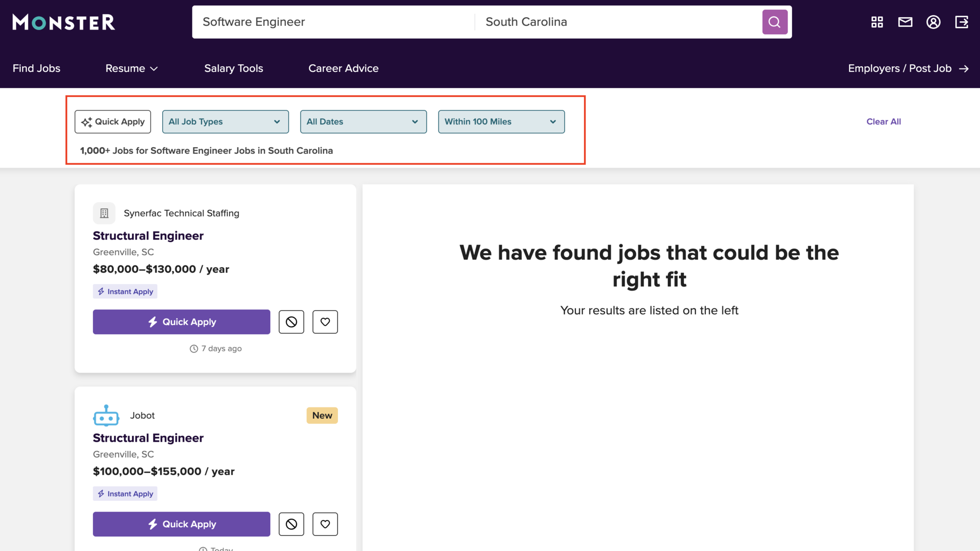
Task: Open Salary Tools
Action: pyautogui.click(x=233, y=68)
